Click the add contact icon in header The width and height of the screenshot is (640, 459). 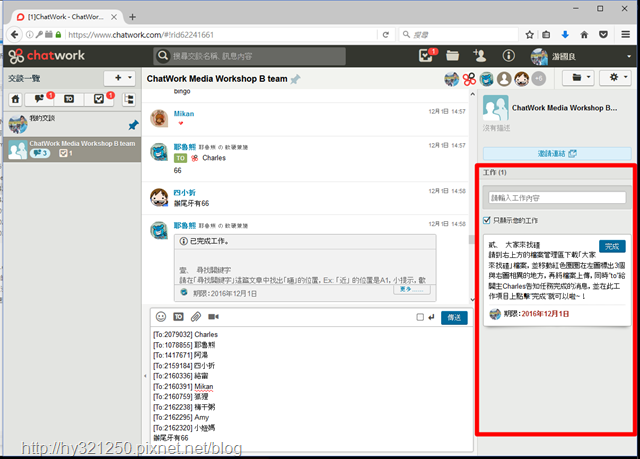[x=480, y=55]
